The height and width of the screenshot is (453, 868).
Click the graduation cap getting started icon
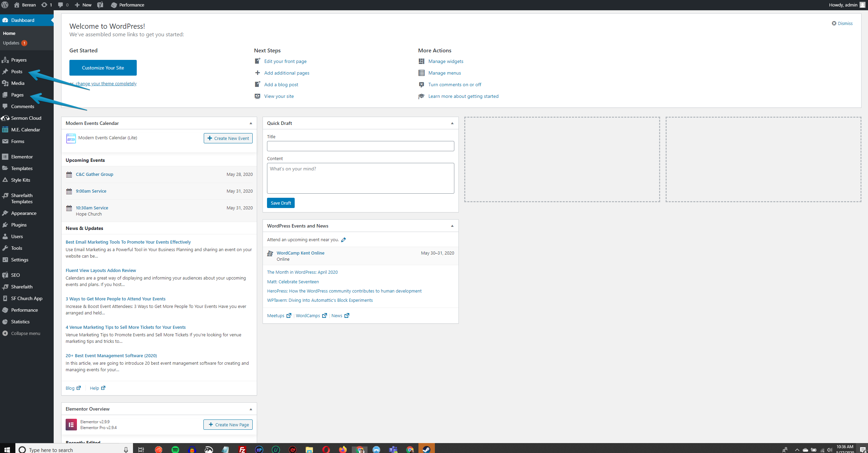[422, 96]
